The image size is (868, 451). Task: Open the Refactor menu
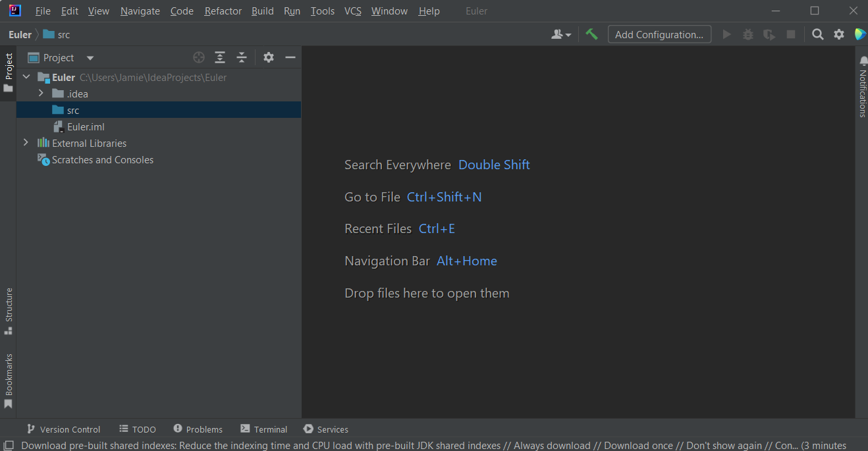click(x=223, y=11)
